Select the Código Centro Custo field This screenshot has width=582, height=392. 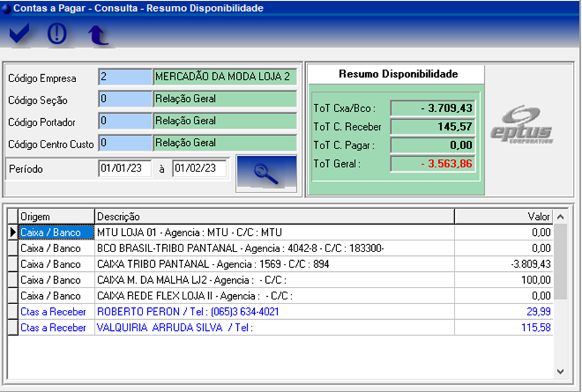pos(124,143)
